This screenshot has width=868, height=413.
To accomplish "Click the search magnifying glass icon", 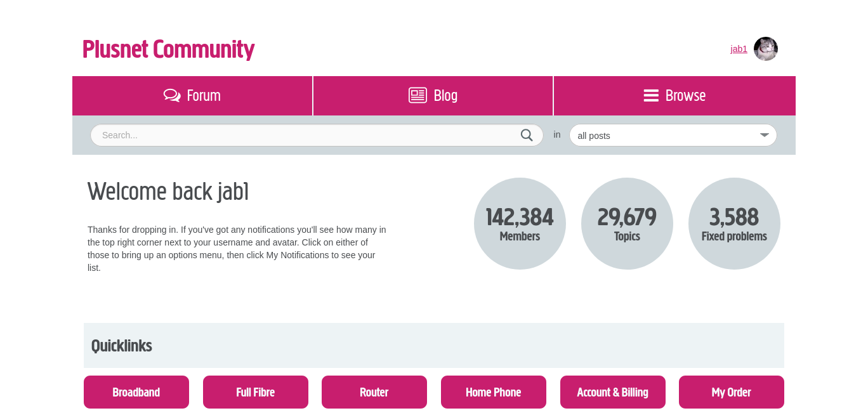I will tap(526, 135).
